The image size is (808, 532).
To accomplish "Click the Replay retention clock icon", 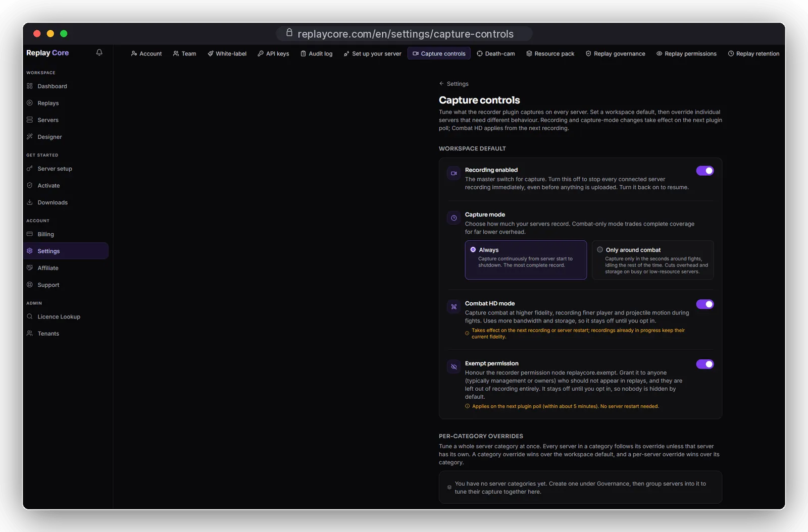I will point(731,54).
